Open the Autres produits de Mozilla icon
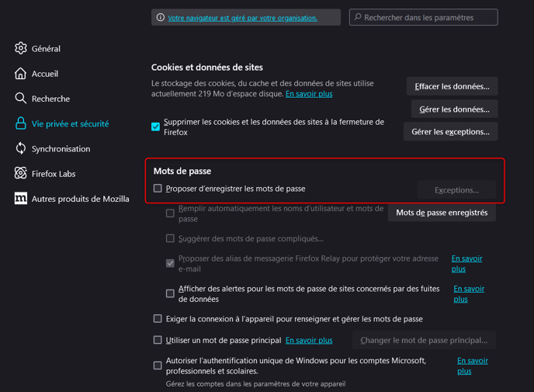Screen dimensions: 534x392 [20, 198]
